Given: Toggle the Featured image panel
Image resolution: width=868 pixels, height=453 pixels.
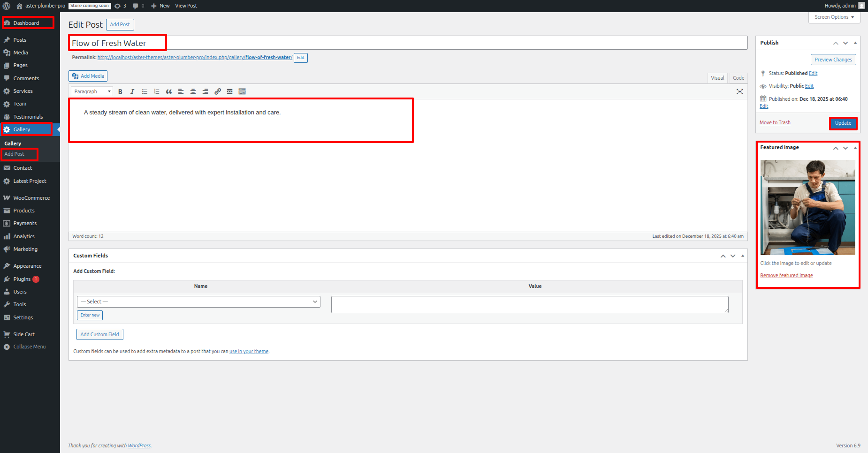Looking at the screenshot, I should tap(855, 148).
